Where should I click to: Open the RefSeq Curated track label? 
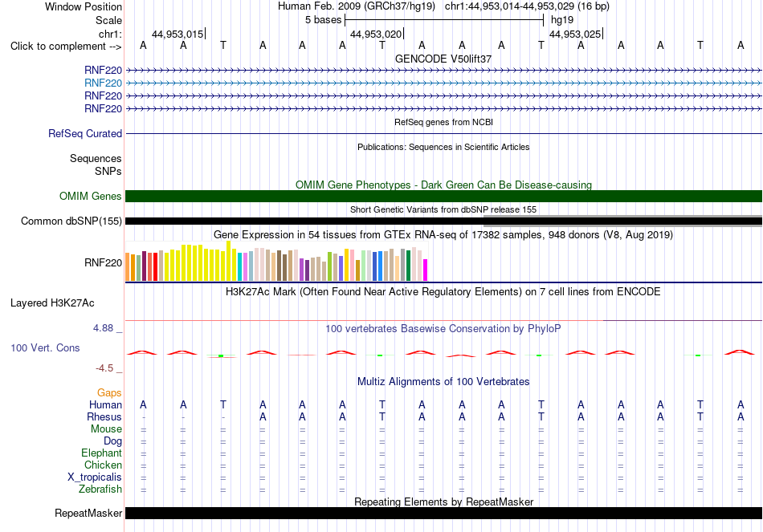[x=84, y=133]
